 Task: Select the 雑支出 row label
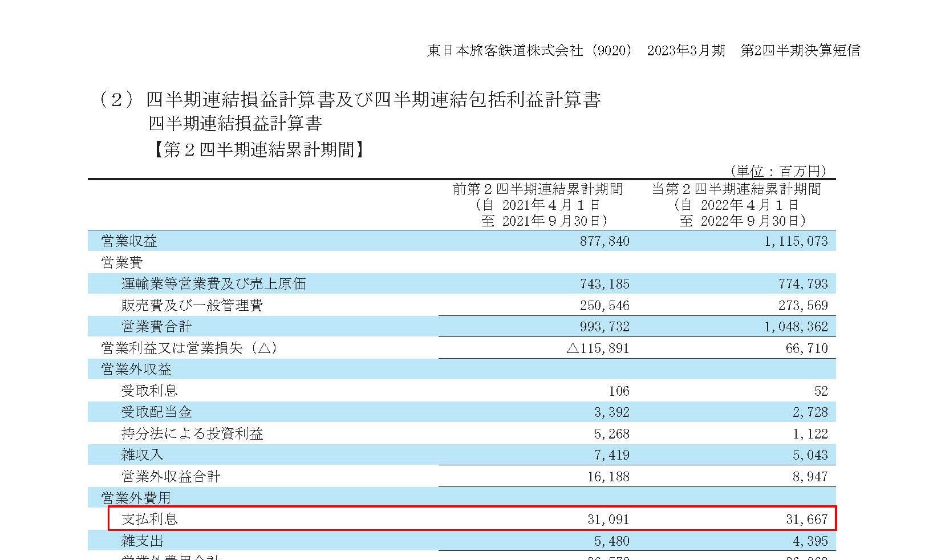(143, 541)
